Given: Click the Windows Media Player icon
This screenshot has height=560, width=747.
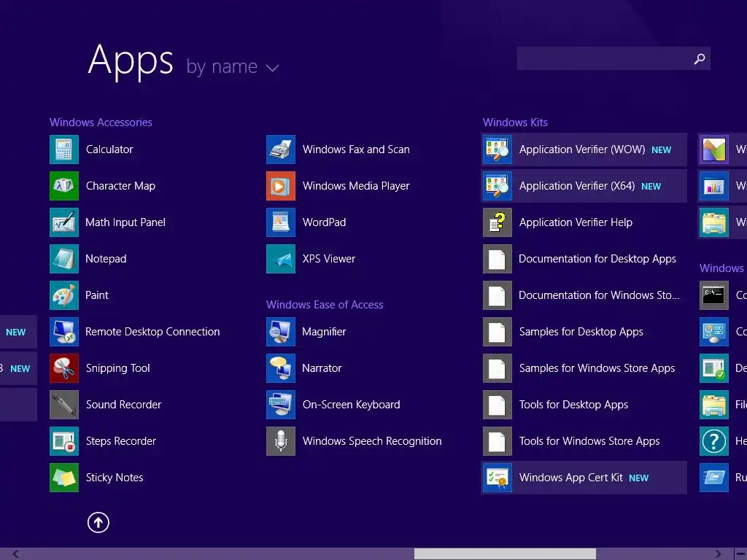Looking at the screenshot, I should coord(281,186).
